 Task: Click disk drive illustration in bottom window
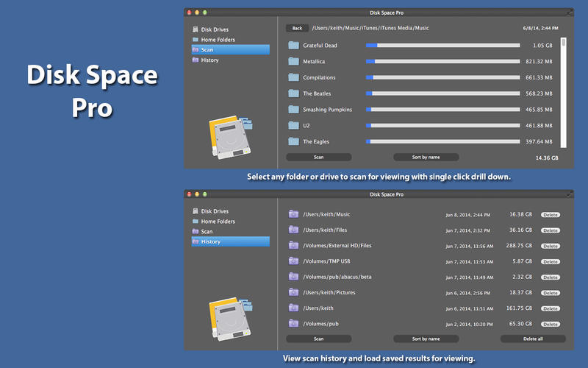(230, 319)
